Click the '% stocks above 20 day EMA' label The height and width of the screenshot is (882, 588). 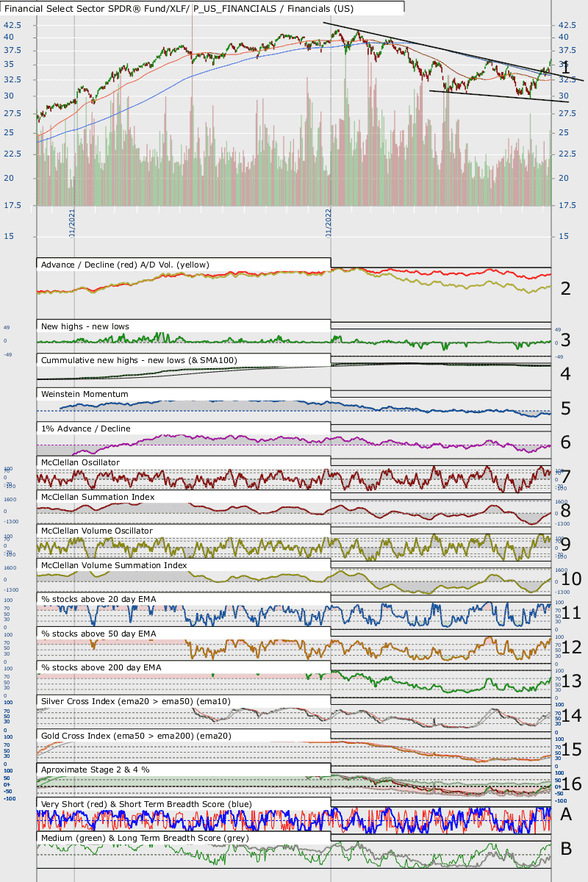click(98, 599)
